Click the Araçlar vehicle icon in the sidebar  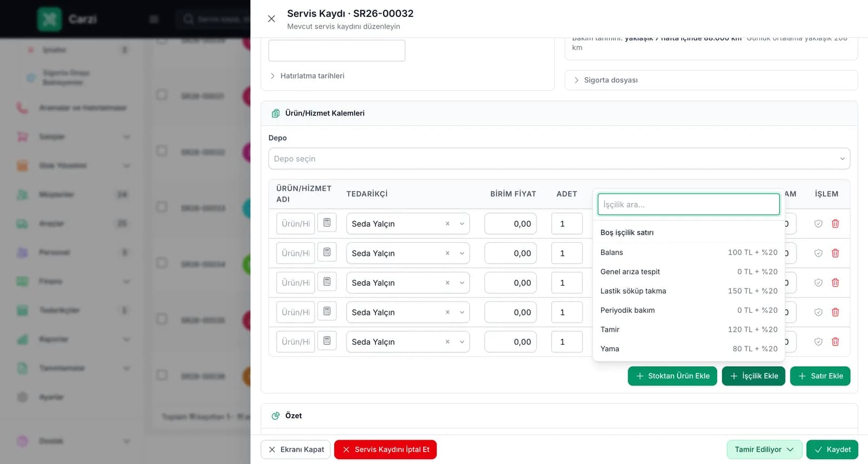pos(22,223)
